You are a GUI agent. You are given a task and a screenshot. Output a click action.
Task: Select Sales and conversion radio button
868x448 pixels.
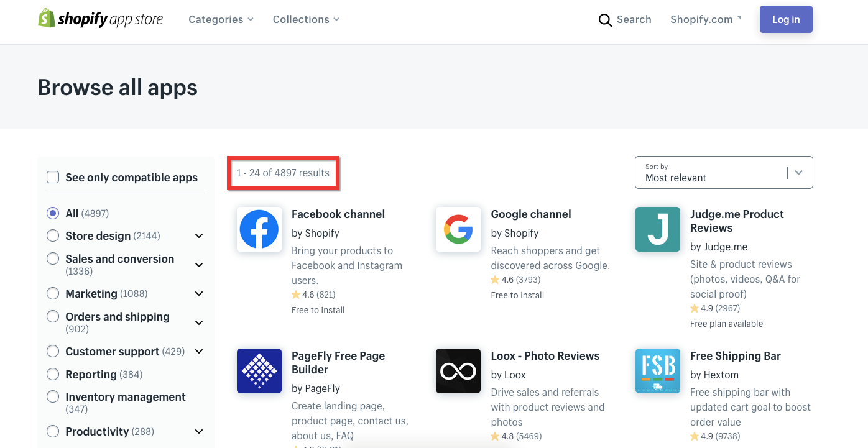click(x=53, y=258)
